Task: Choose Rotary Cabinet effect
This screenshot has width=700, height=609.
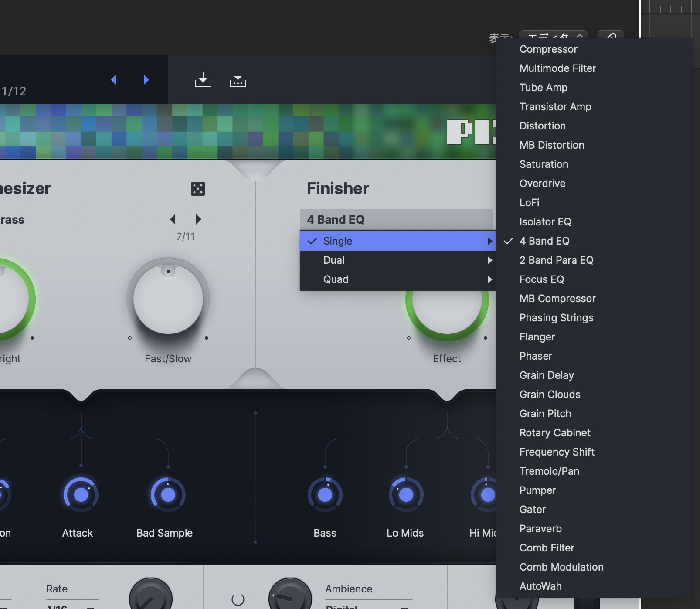Action: point(594,433)
